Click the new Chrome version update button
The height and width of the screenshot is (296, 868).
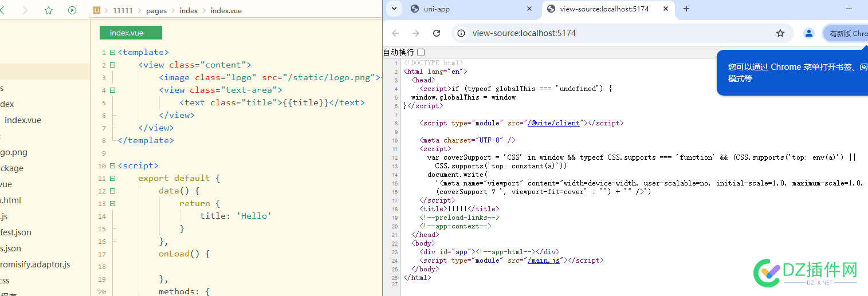pyautogui.click(x=846, y=33)
